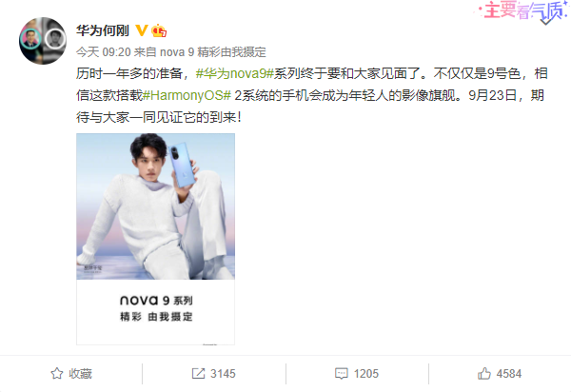Open the poster's avatar image

43,41
